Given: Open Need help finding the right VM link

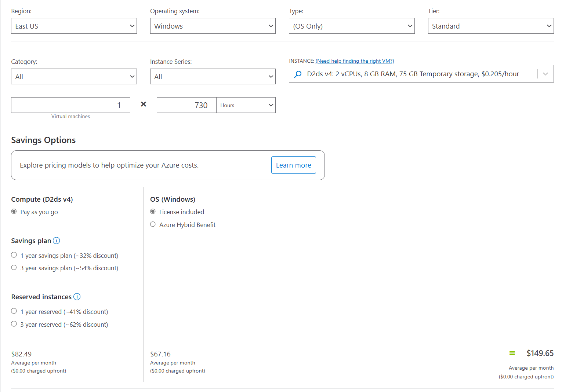Looking at the screenshot, I should click(x=355, y=61).
